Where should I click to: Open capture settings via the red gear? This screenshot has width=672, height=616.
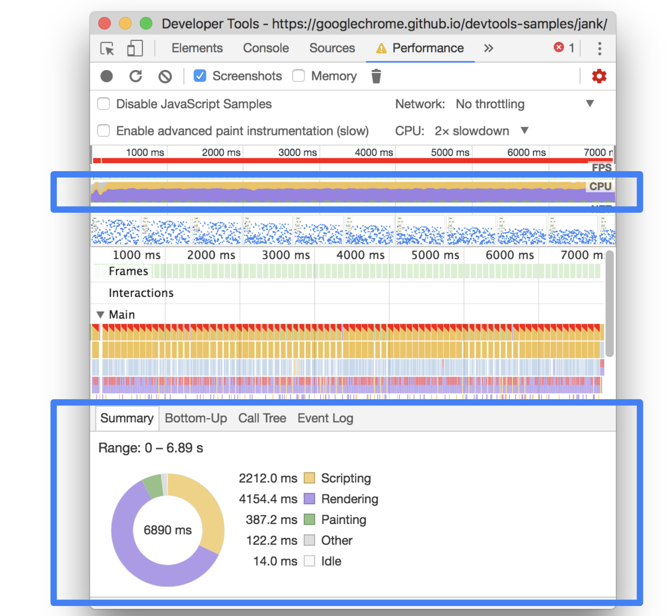pos(599,76)
